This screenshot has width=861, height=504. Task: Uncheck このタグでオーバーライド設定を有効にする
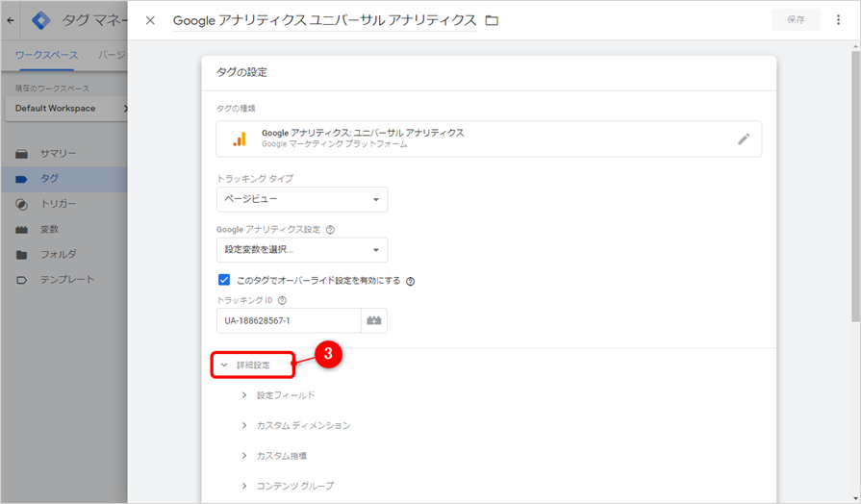tap(224, 280)
